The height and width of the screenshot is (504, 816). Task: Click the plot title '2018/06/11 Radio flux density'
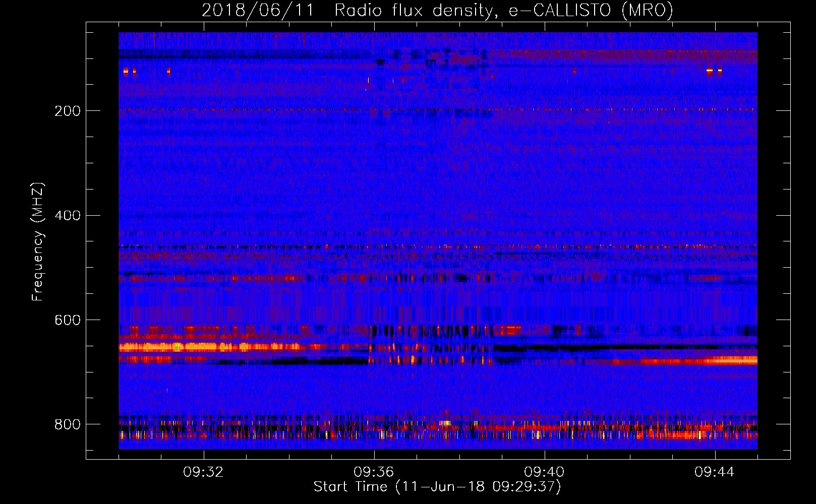pos(437,10)
